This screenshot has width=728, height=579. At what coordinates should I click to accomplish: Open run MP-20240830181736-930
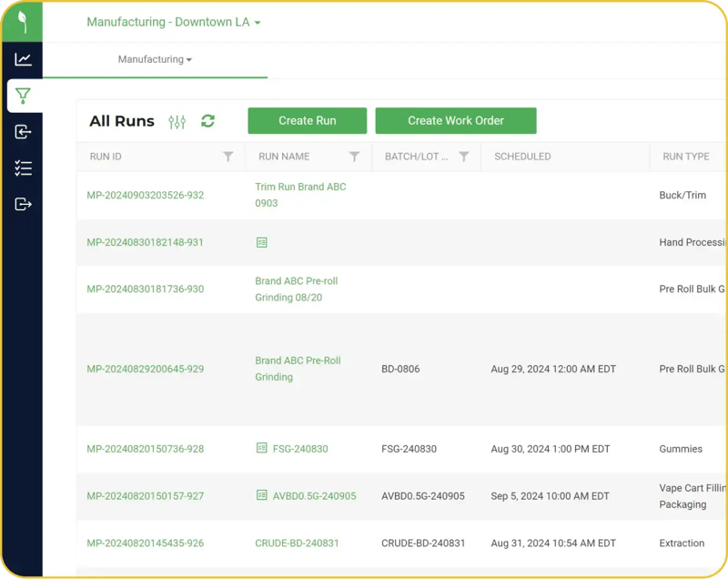coord(146,289)
